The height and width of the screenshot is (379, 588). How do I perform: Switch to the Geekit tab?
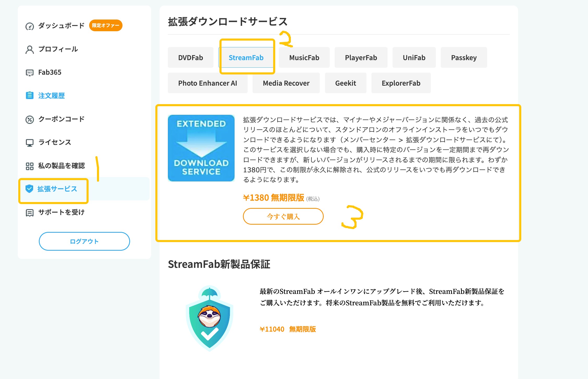346,83
